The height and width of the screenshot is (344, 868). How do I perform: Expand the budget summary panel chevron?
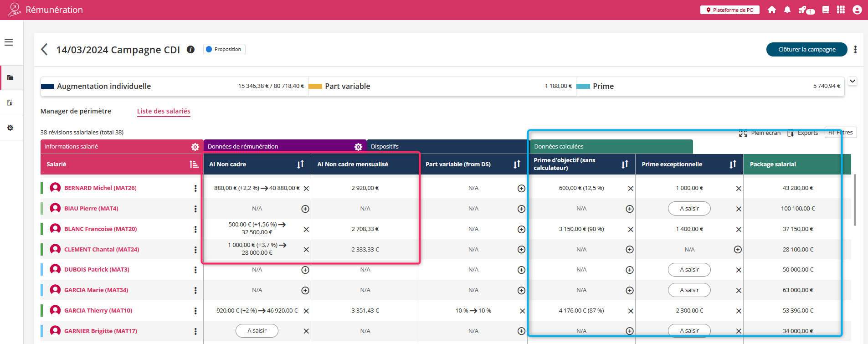[853, 81]
